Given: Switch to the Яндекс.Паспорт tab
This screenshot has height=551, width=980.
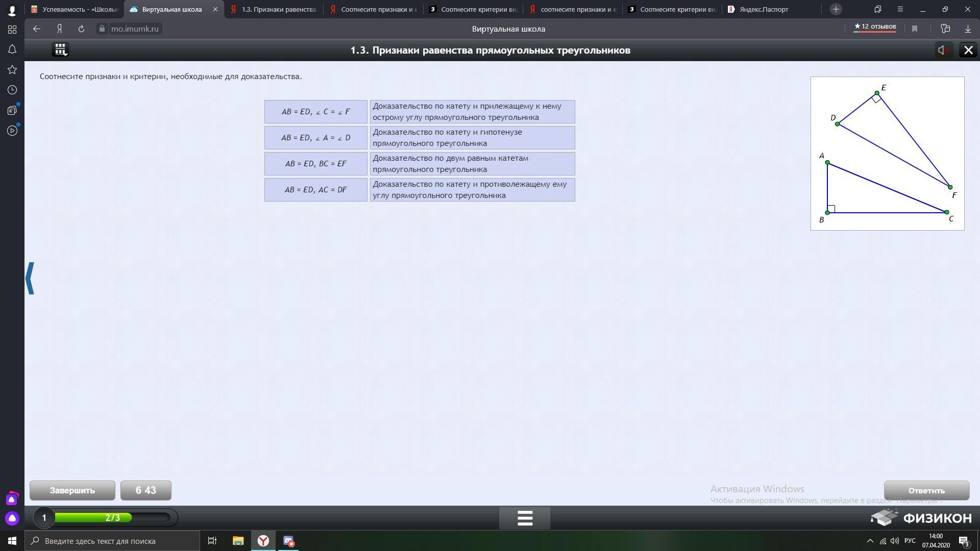Looking at the screenshot, I should coord(764,9).
